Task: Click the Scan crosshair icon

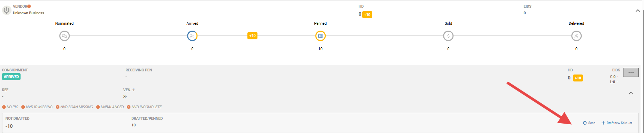Action: [585, 123]
